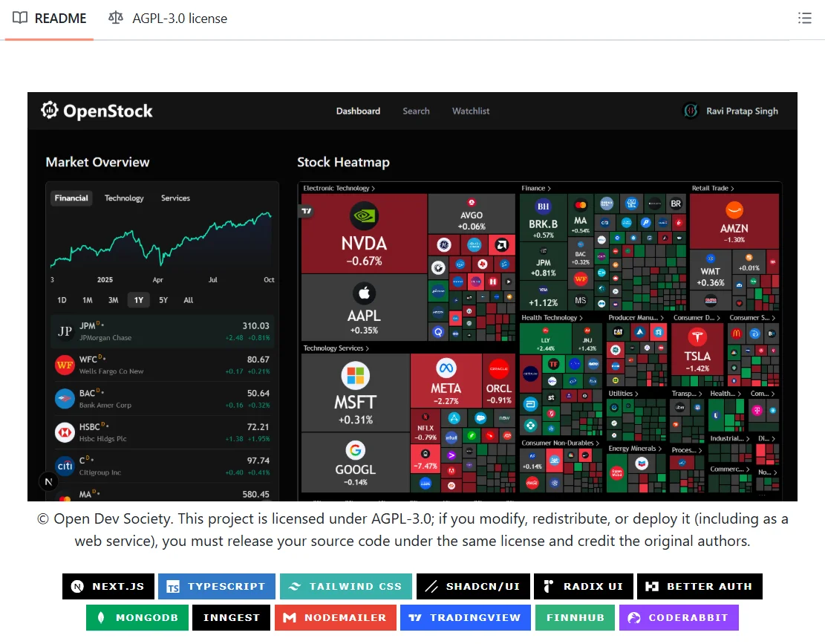
Task: Open the Finnhub badge
Action: click(x=575, y=618)
